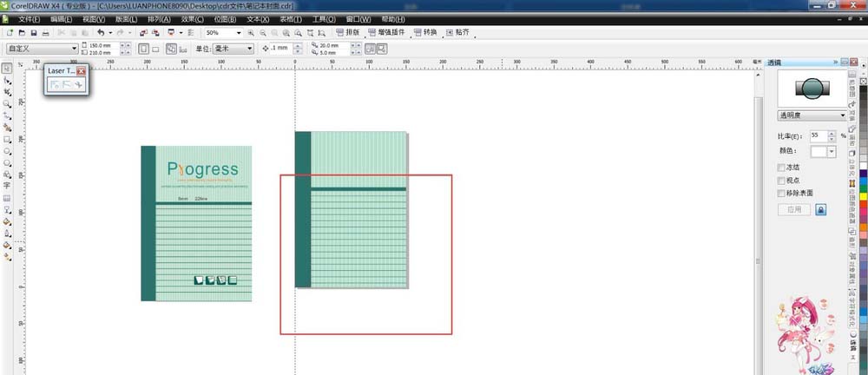Select the Smart Fill tool
Image resolution: width=868 pixels, height=375 pixels.
click(x=7, y=128)
